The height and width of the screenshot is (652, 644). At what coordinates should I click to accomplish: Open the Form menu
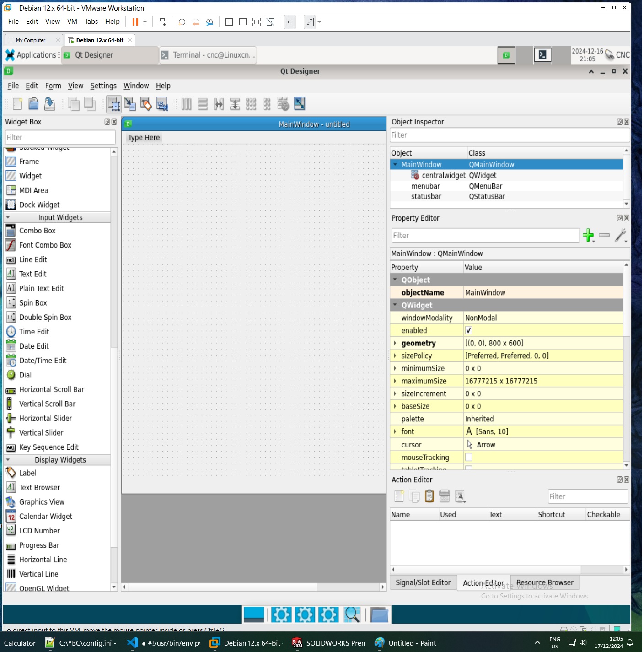53,86
